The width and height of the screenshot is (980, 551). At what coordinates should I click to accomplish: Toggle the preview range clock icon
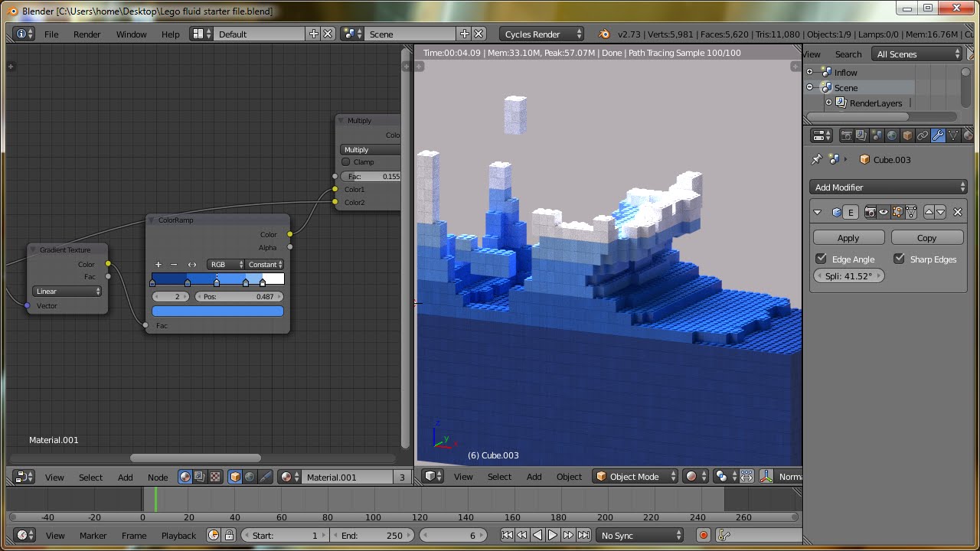214,535
